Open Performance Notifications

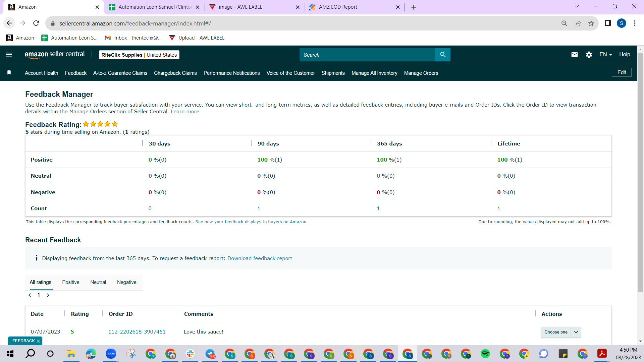pyautogui.click(x=232, y=73)
